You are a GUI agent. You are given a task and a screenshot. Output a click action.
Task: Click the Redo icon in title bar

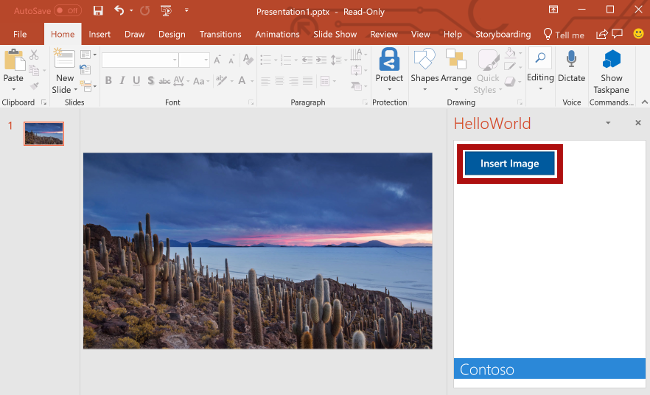point(145,10)
